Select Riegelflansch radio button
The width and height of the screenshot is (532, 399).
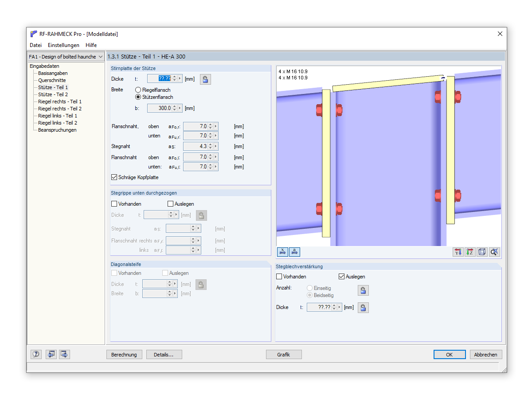138,90
